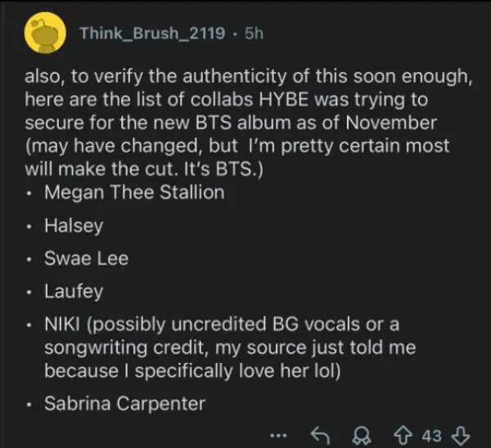491x448 pixels.
Task: Click the Sabrina Carpenter list item
Action: coord(124,403)
